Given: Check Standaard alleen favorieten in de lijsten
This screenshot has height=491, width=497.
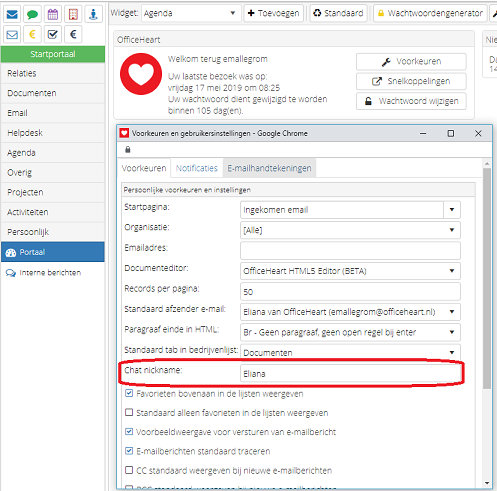Looking at the screenshot, I should [x=129, y=412].
